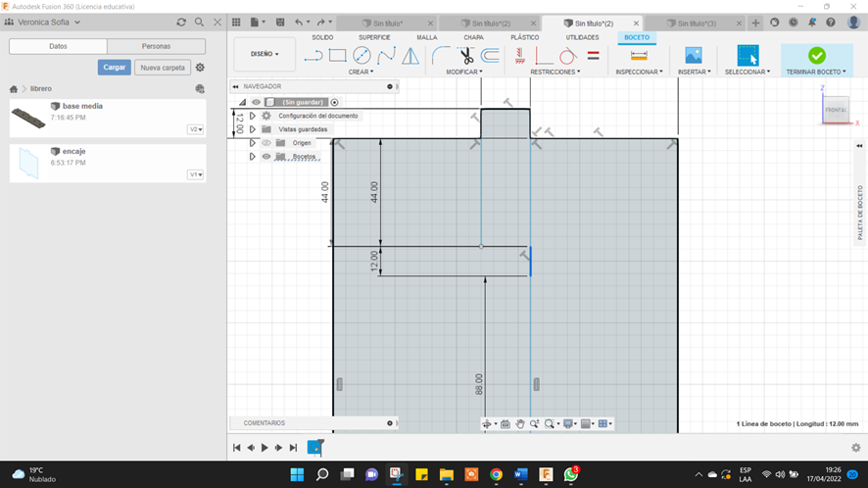Expand the Configuración del documento node

[253, 116]
